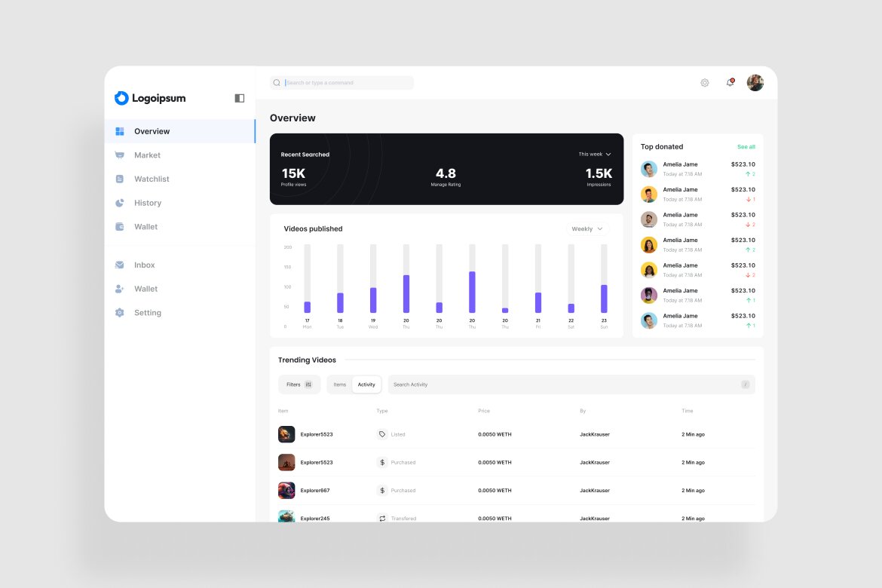Open the Setting menu item
882x588 pixels.
tap(147, 312)
